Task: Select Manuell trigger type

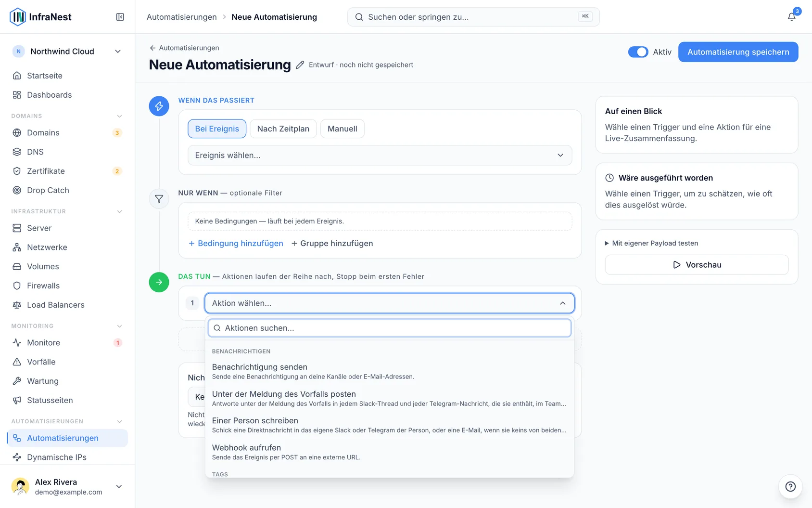Action: 343,129
